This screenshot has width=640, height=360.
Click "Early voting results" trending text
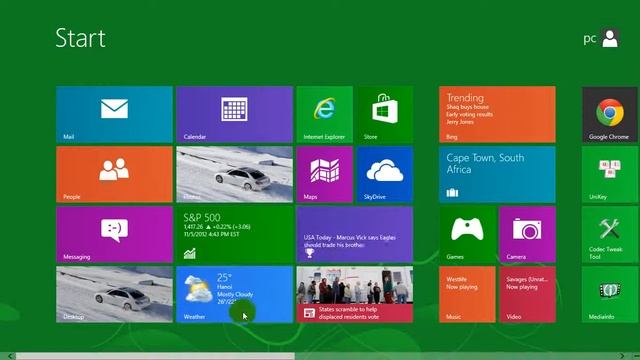point(469,114)
